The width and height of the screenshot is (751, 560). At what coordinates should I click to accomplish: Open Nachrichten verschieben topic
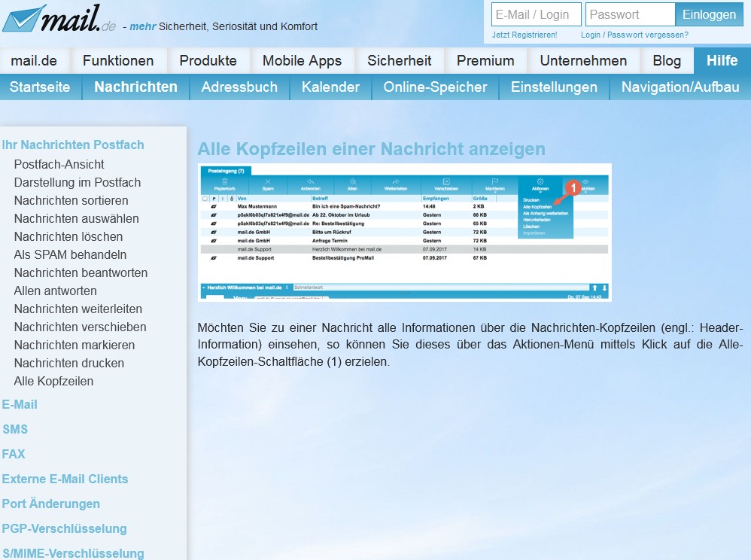[80, 327]
